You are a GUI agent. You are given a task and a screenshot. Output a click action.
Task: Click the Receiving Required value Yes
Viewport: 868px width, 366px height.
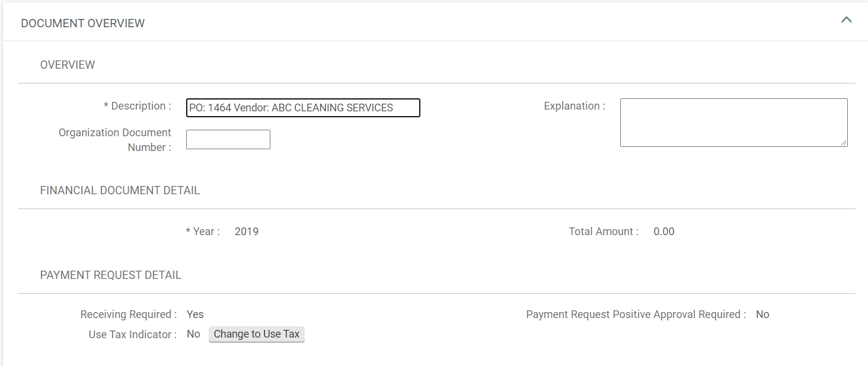pos(195,314)
